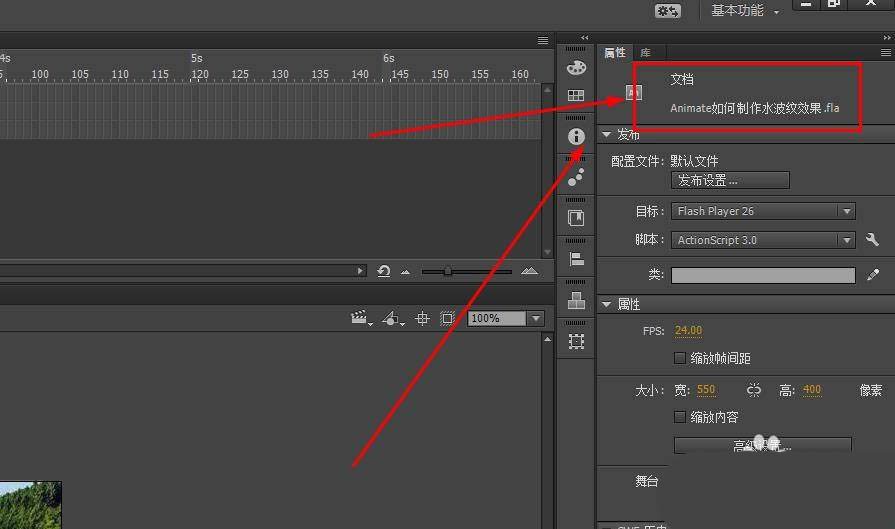
Task: Click the timeline horizontal scroll right arrow
Action: pyautogui.click(x=360, y=271)
